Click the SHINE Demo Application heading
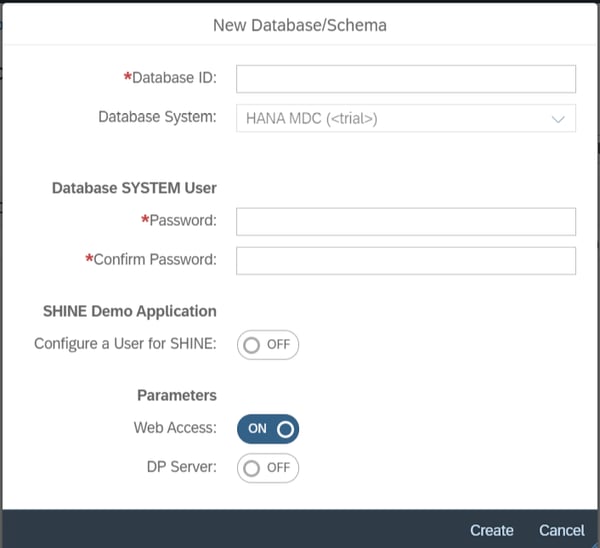The width and height of the screenshot is (600, 548). coord(130,311)
